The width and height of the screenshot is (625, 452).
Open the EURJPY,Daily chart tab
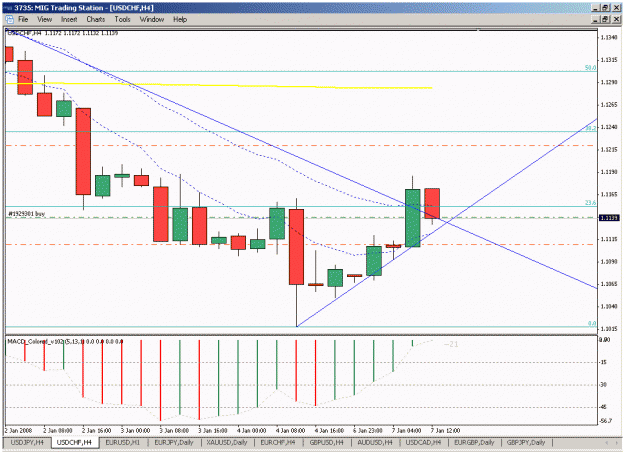[174, 442]
